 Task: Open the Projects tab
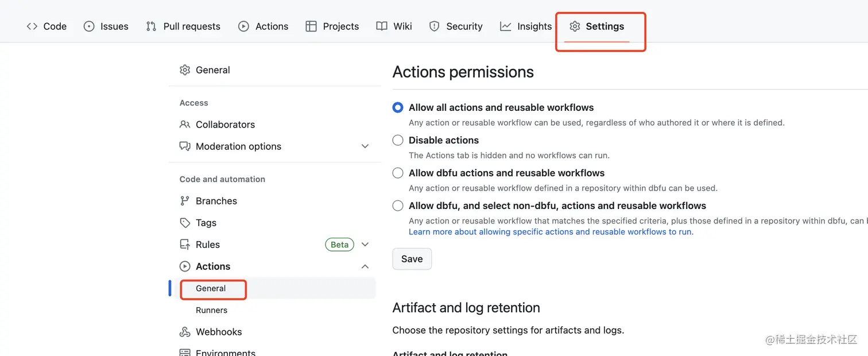pos(332,26)
